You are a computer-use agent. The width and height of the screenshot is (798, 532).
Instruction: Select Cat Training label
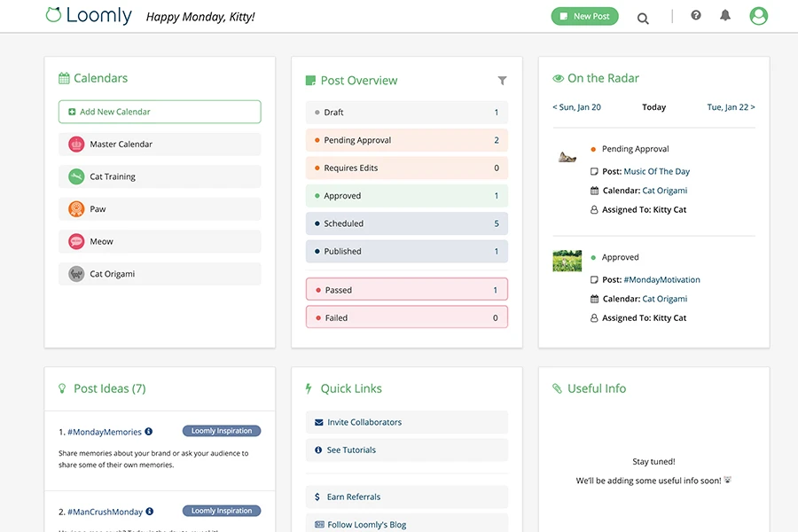113,176
